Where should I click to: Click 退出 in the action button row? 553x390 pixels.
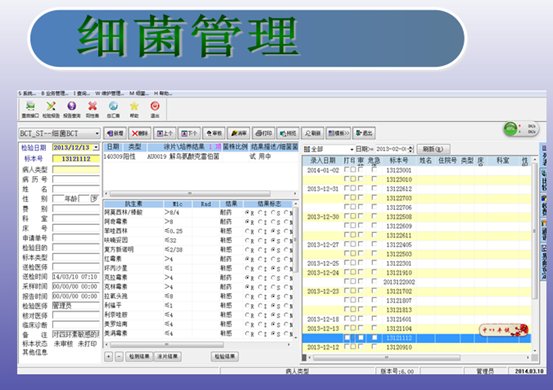[364, 133]
